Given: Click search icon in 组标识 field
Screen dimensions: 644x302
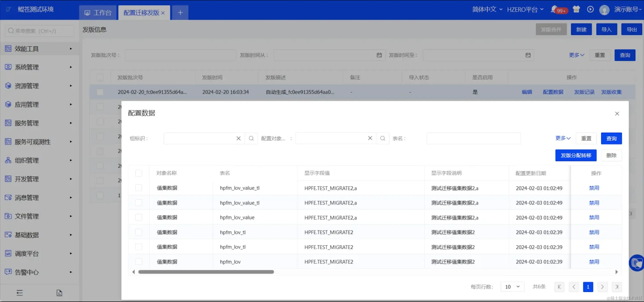Looking at the screenshot, I should point(251,138).
